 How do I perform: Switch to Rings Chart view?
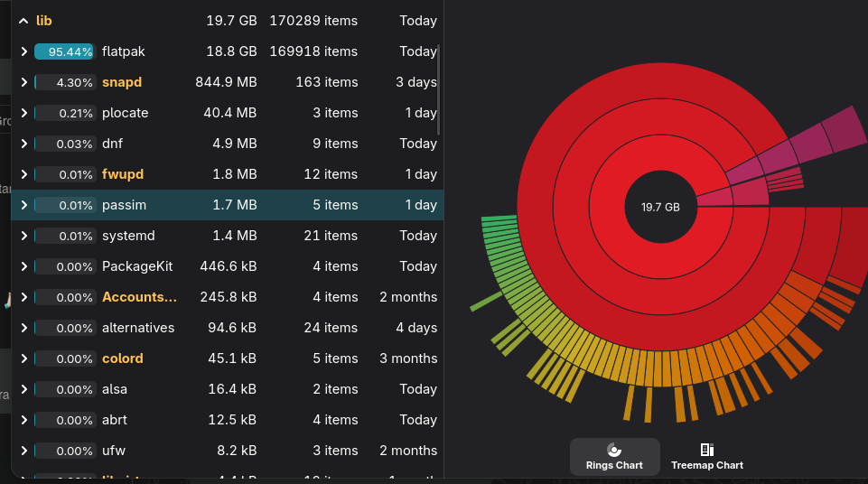click(x=614, y=457)
